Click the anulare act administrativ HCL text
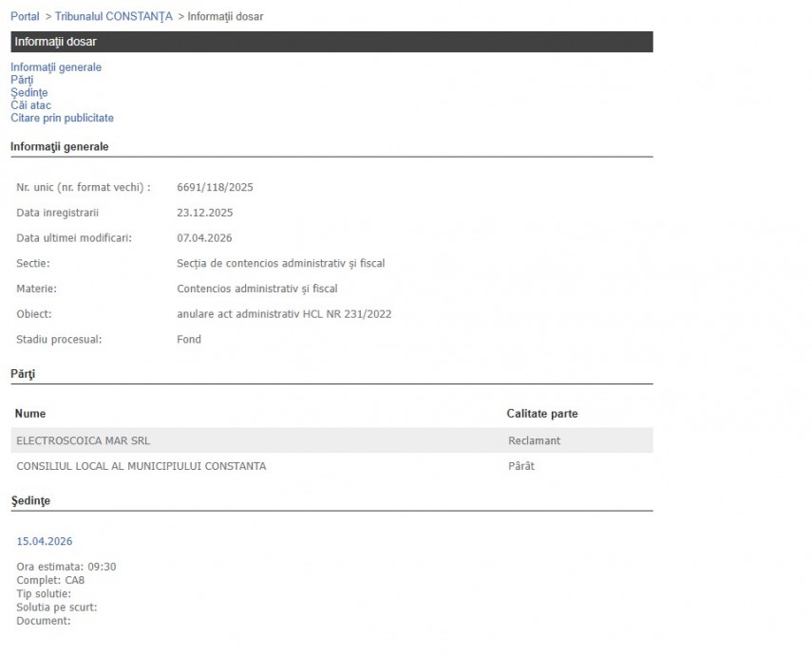 [284, 314]
